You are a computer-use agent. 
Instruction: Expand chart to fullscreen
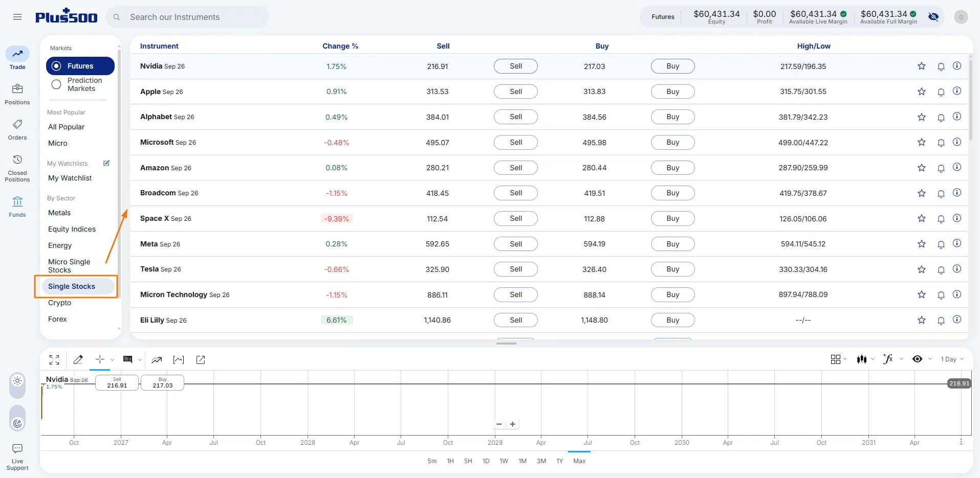click(x=54, y=360)
